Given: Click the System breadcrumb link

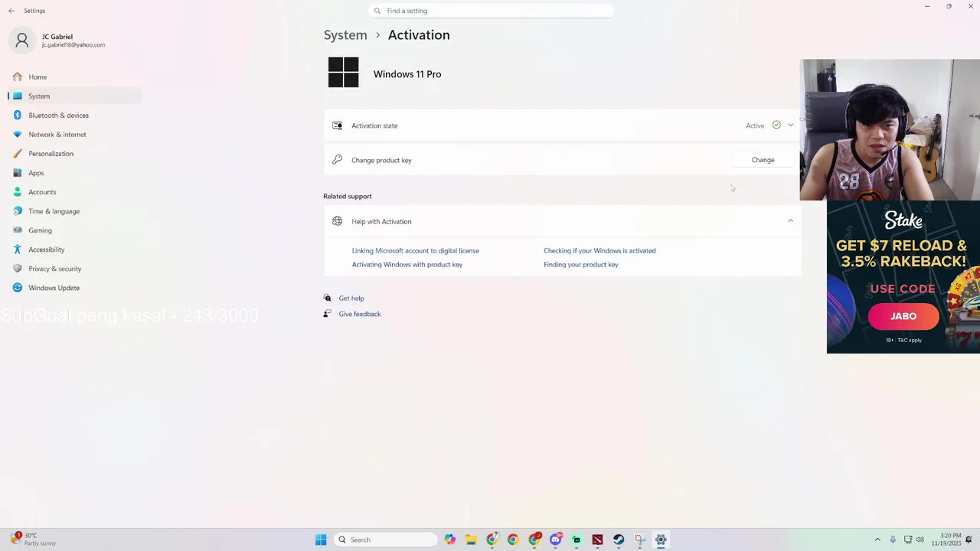Looking at the screenshot, I should point(345,35).
